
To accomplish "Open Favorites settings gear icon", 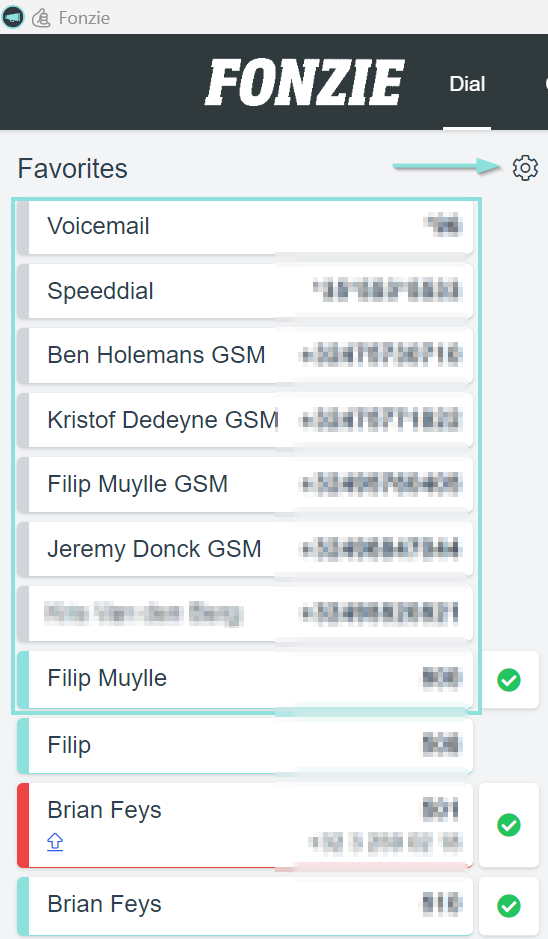I will coord(525,168).
